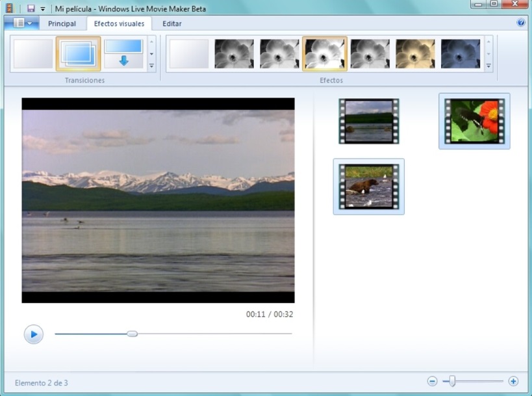Click the zoom in plus button
The height and width of the screenshot is (396, 532).
(x=513, y=382)
